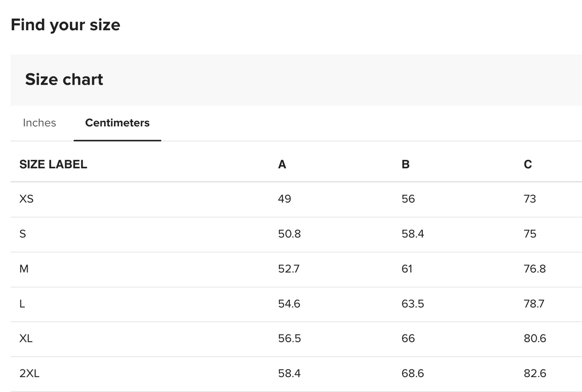
Task: Select the XS size row label
Action: click(26, 199)
